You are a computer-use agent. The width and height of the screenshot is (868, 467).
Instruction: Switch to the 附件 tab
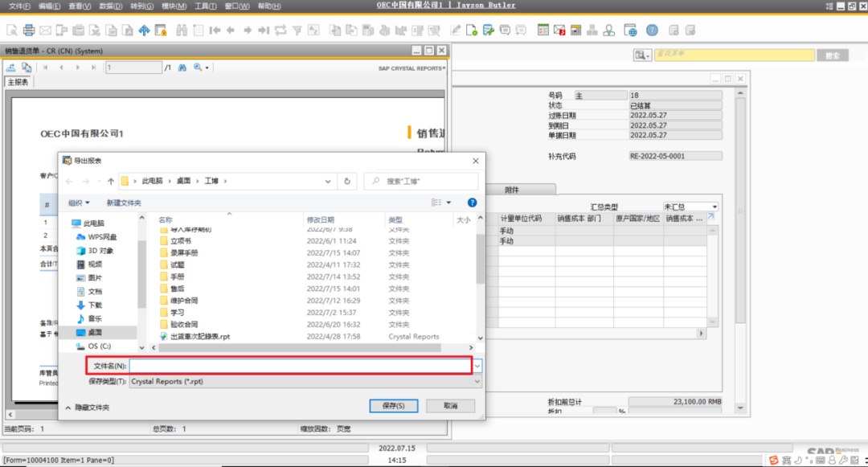(x=512, y=190)
